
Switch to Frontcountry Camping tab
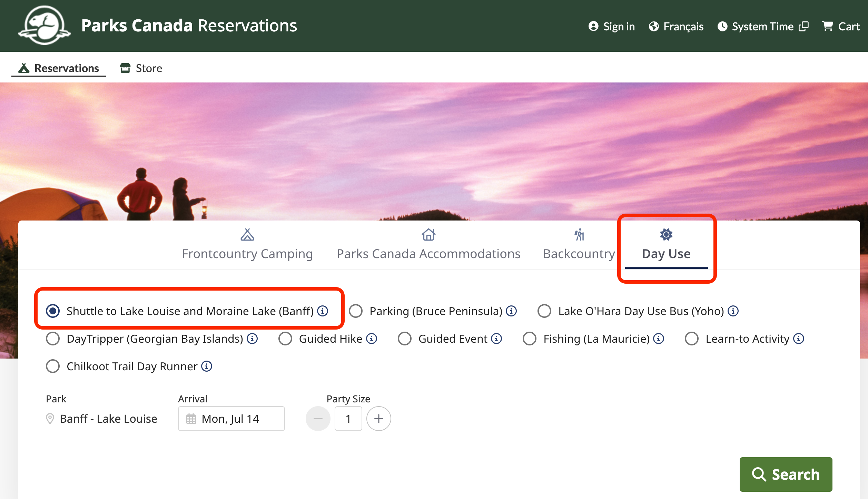(247, 244)
